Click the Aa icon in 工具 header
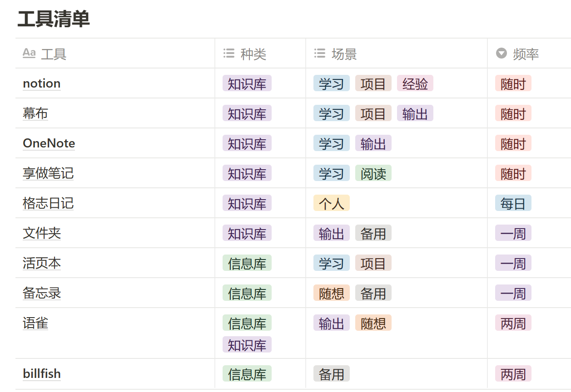The image size is (571, 392). click(x=29, y=54)
